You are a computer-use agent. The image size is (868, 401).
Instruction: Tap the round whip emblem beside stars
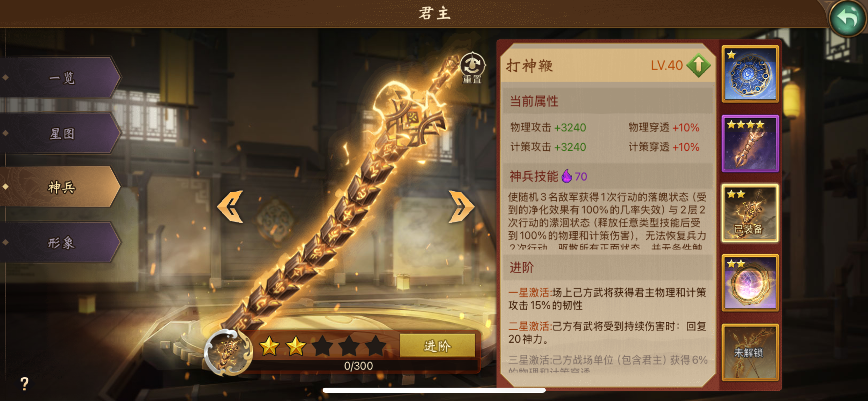click(229, 352)
